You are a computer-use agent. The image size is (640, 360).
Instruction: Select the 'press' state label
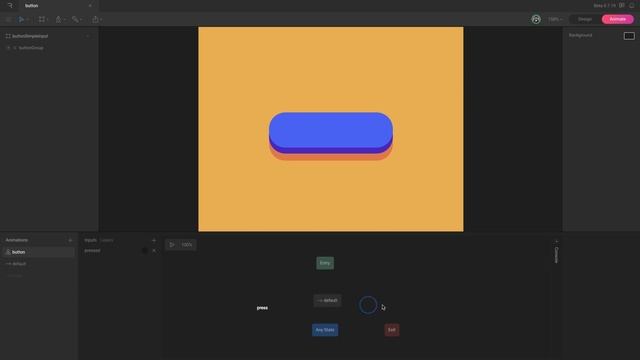pyautogui.click(x=262, y=308)
